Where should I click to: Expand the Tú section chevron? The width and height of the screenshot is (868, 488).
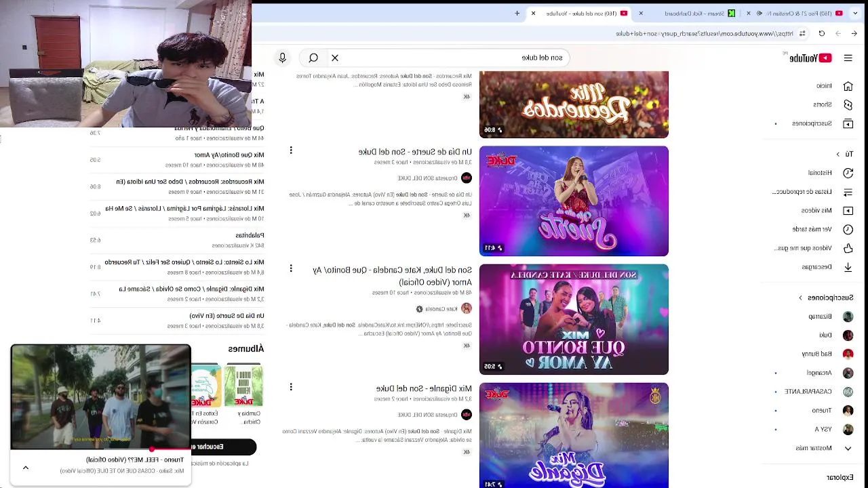pos(838,155)
